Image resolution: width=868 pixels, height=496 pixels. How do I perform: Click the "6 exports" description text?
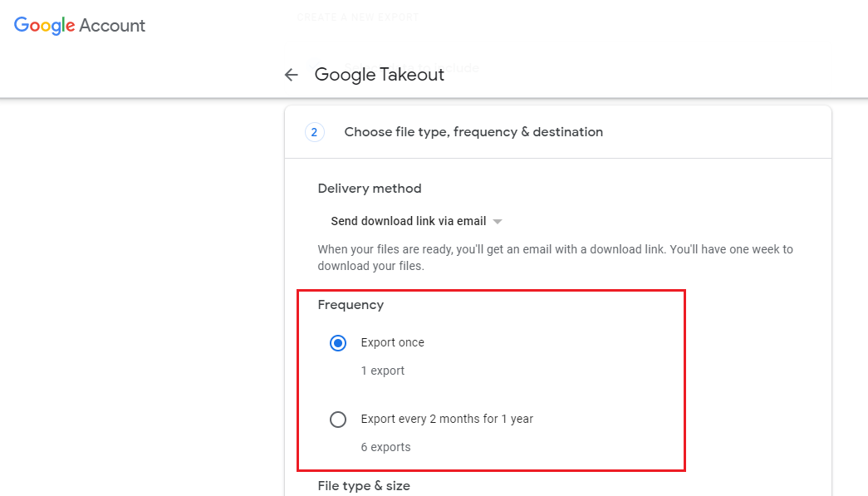click(385, 448)
